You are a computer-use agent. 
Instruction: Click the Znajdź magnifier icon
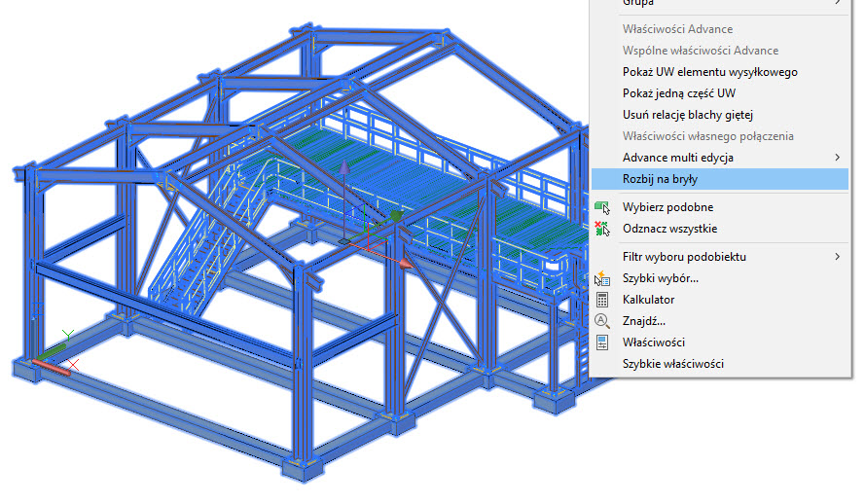[601, 321]
